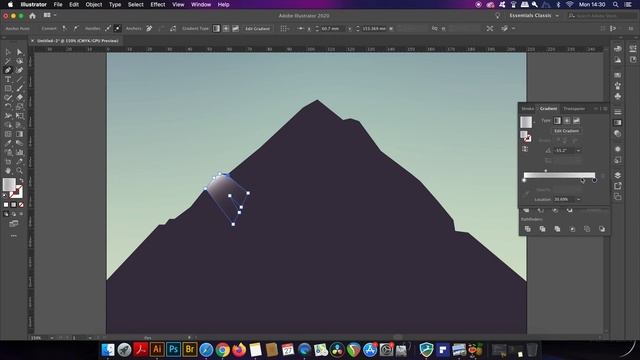Open the File menu
Image resolution: width=640 pixels, height=360 pixels.
click(58, 4)
